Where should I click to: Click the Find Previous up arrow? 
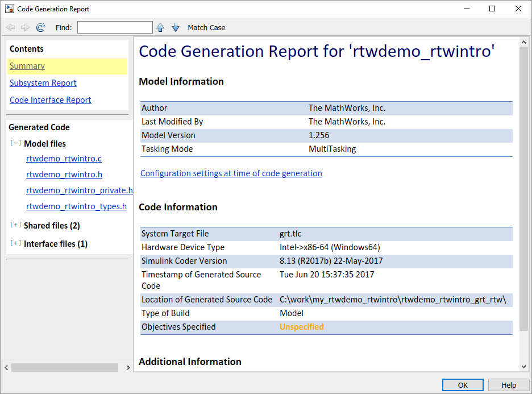click(160, 27)
